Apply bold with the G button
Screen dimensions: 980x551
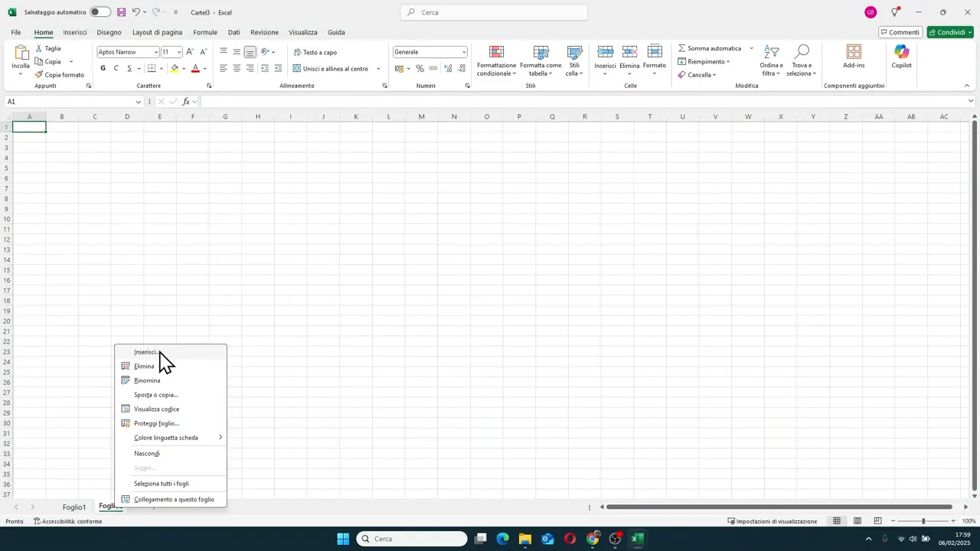pyautogui.click(x=103, y=68)
